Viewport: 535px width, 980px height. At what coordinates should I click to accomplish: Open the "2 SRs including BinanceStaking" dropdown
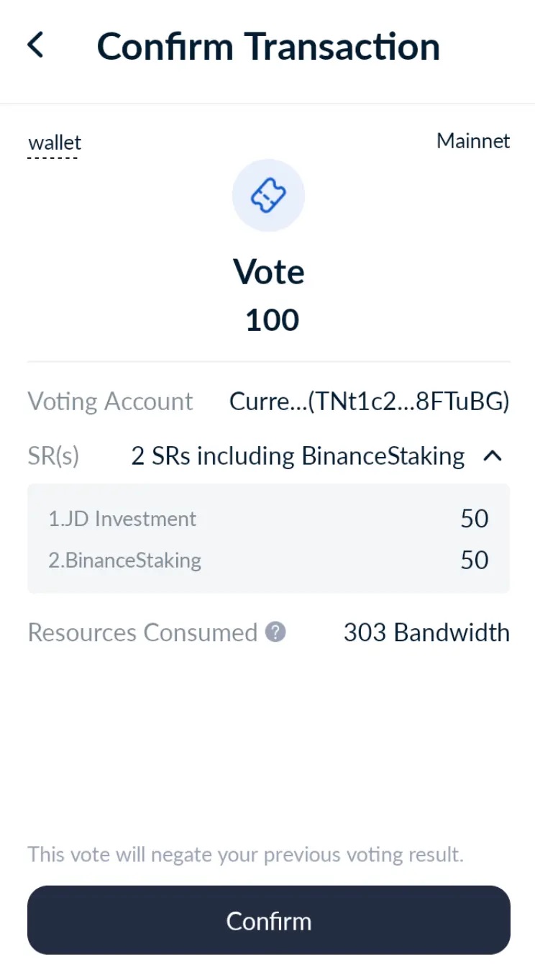point(297,455)
